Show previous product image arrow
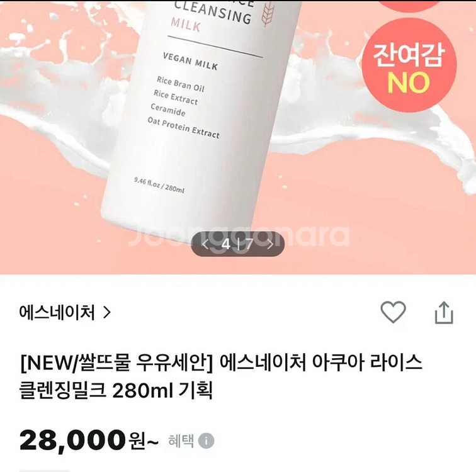Image resolution: width=476 pixels, height=472 pixels. [x=205, y=244]
